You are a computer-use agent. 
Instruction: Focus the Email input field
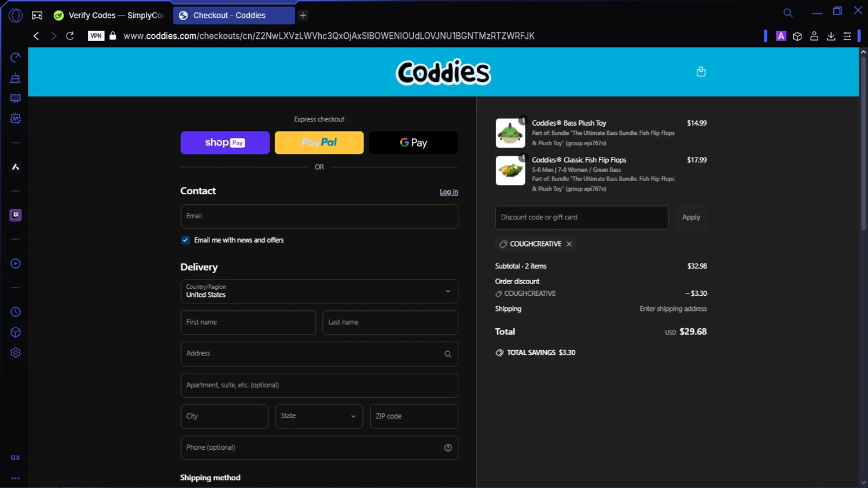[x=319, y=217]
